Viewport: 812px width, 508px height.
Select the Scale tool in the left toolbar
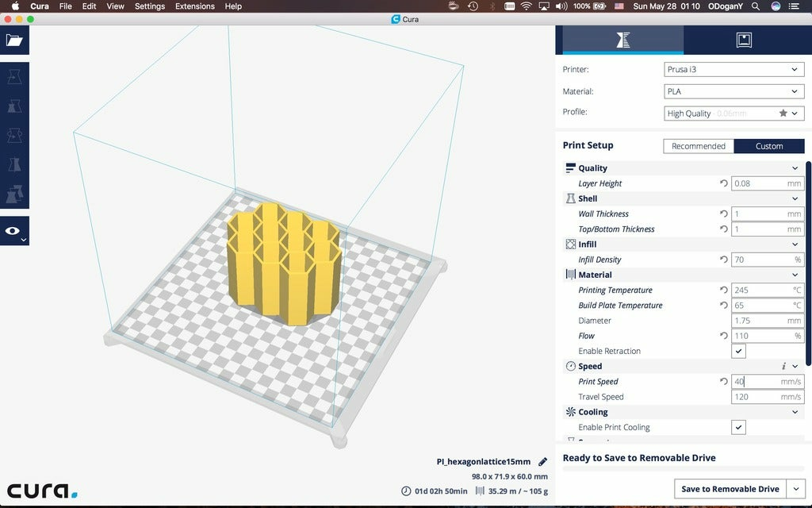pyautogui.click(x=14, y=106)
